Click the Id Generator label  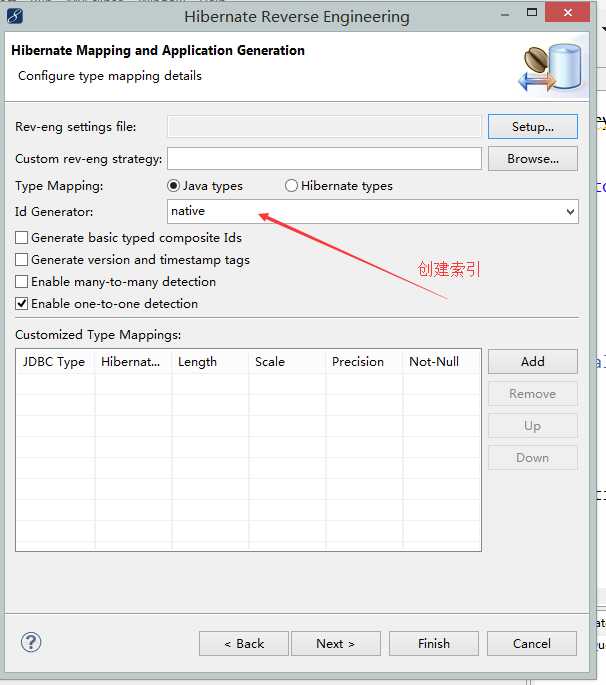(x=54, y=212)
